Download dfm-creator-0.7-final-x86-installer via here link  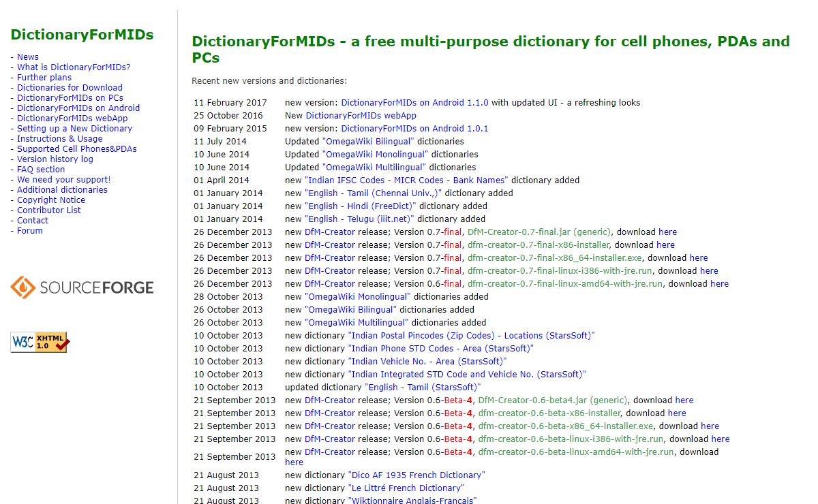pos(665,245)
